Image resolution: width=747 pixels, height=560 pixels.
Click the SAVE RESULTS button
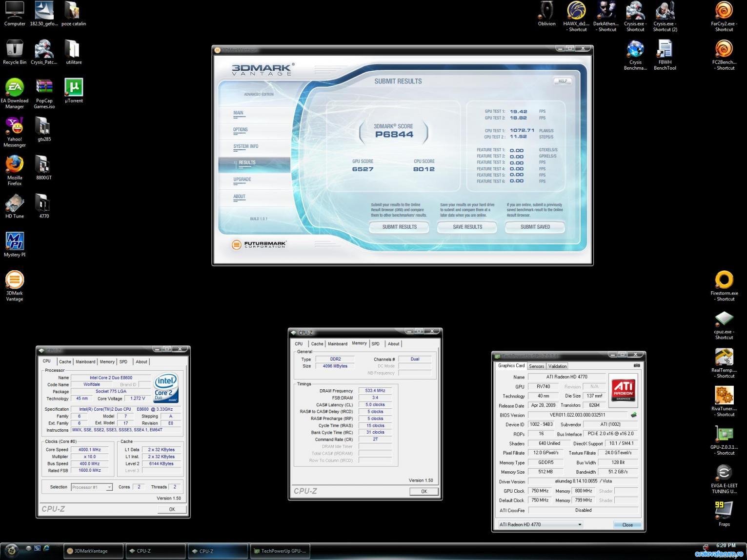[467, 227]
